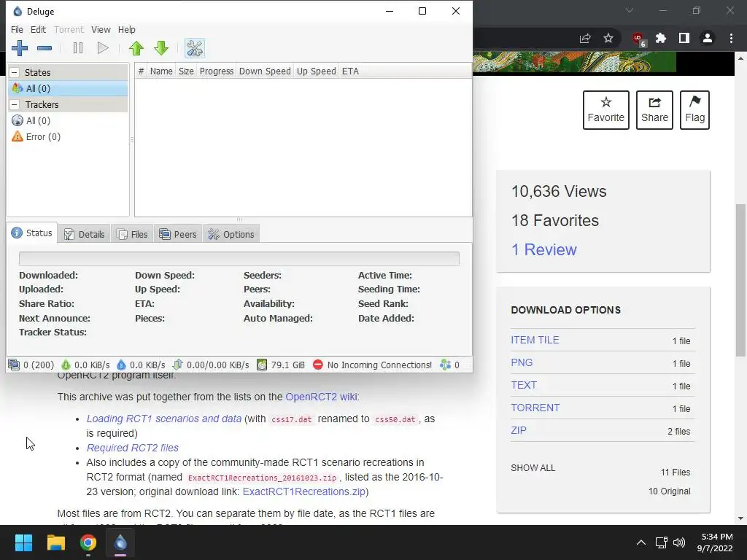Open Loading RCT1 scenarios and data link

coord(164,419)
